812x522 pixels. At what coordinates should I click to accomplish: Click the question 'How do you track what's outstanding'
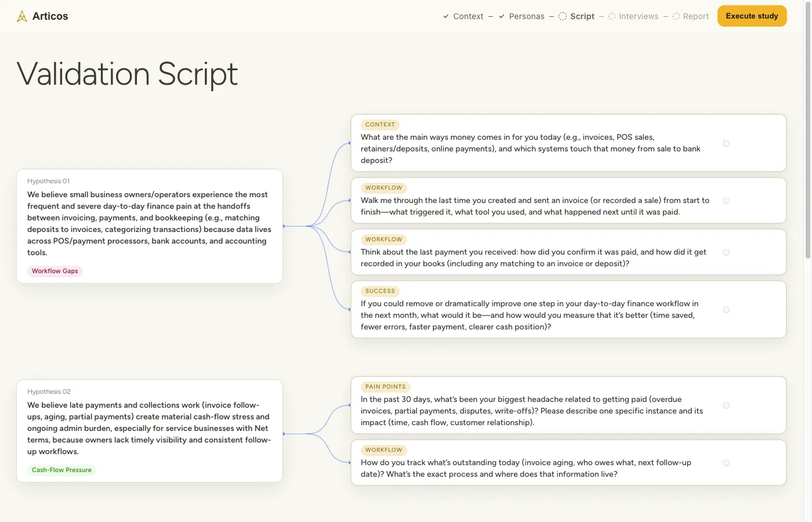point(526,468)
